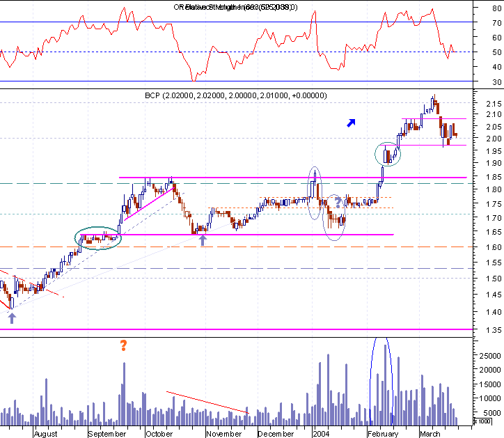This screenshot has height=438, width=504.
Task: Click the 2.05 price scale value
Action: tap(494, 127)
